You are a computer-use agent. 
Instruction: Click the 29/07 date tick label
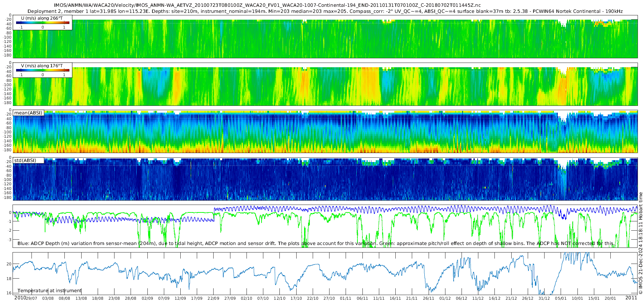point(31,299)
